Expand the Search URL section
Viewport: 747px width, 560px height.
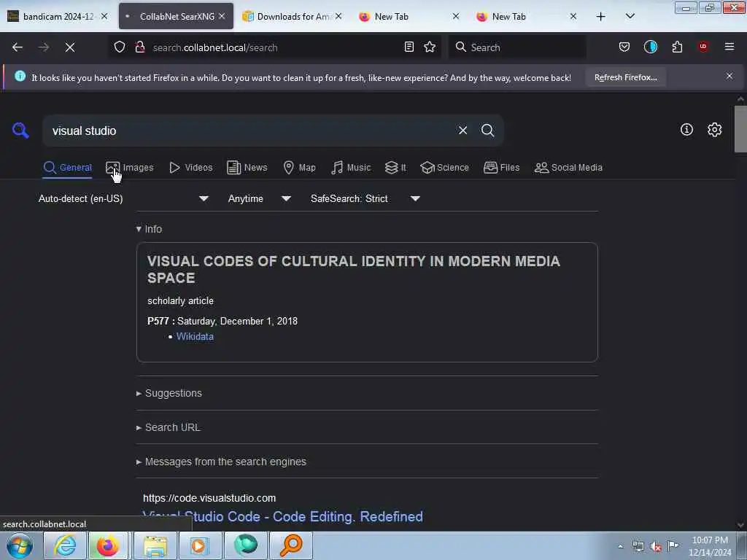pyautogui.click(x=169, y=427)
